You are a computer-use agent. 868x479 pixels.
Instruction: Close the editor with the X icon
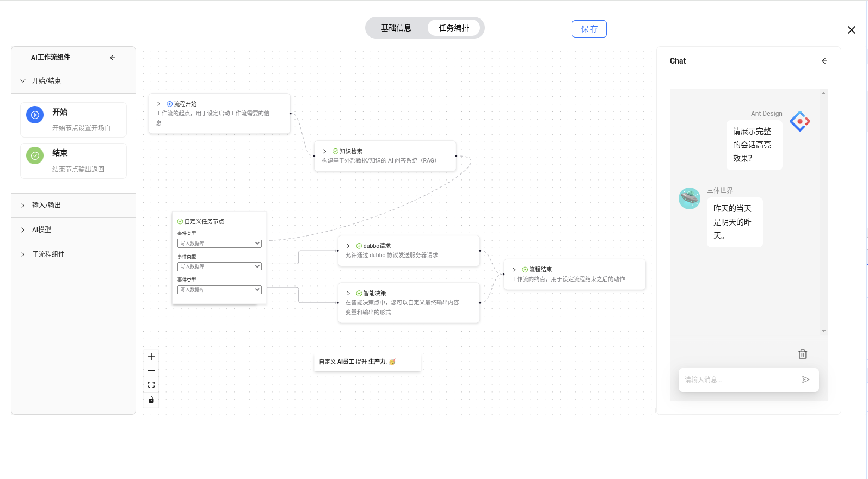tap(851, 30)
